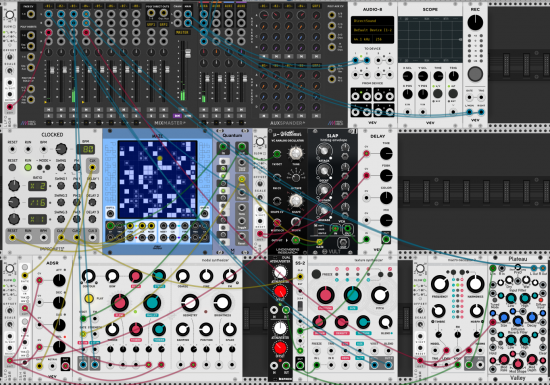This screenshot has width=550, height=385.
Task: Adjust the FDBK knob on Delay module
Action: (x=386, y=176)
